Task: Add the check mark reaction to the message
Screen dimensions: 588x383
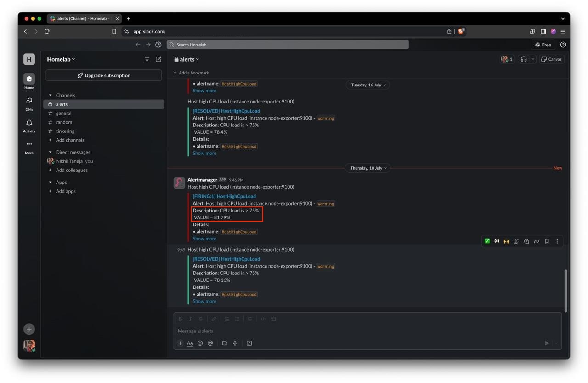Action: point(487,241)
